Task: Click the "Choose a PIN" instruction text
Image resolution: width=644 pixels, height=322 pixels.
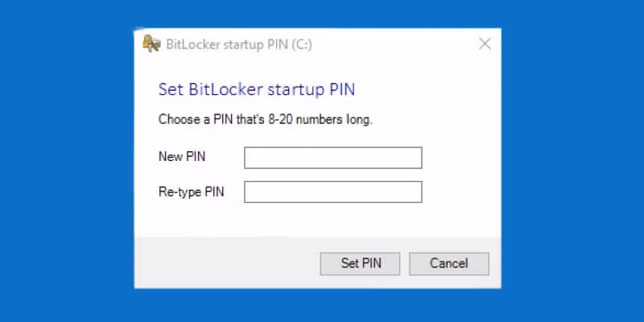Action: click(x=266, y=120)
